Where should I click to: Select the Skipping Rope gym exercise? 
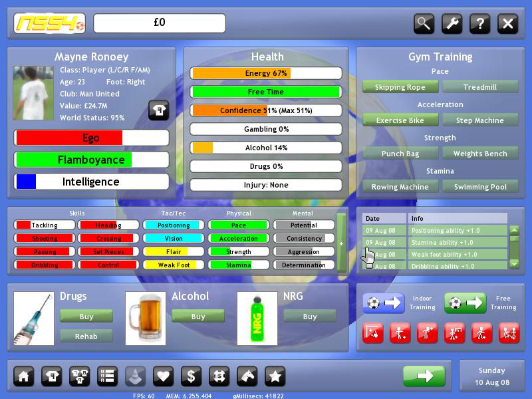point(400,87)
